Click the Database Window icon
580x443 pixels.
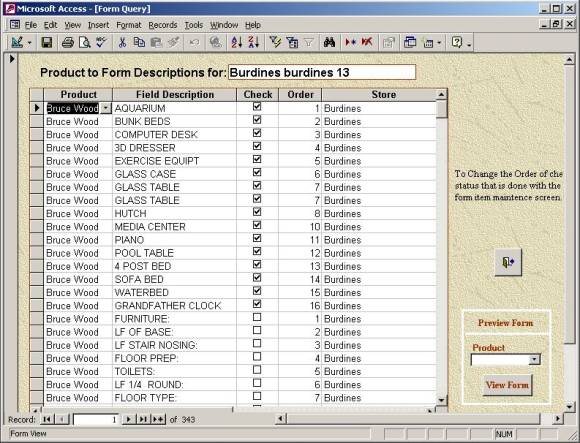coord(409,43)
